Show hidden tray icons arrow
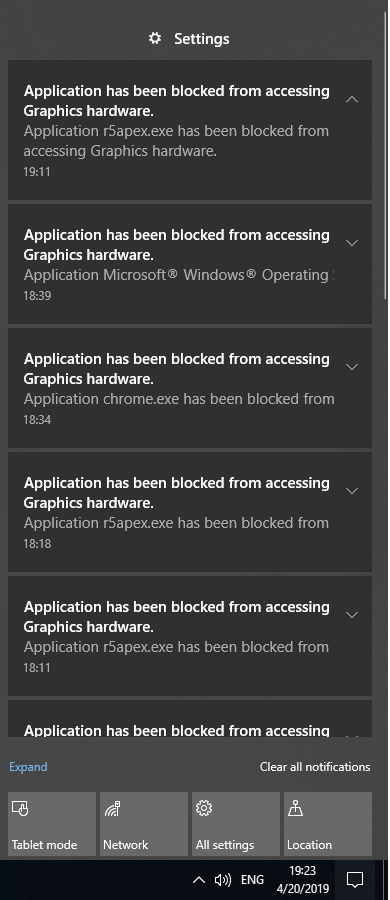This screenshot has width=390, height=900. click(x=198, y=879)
